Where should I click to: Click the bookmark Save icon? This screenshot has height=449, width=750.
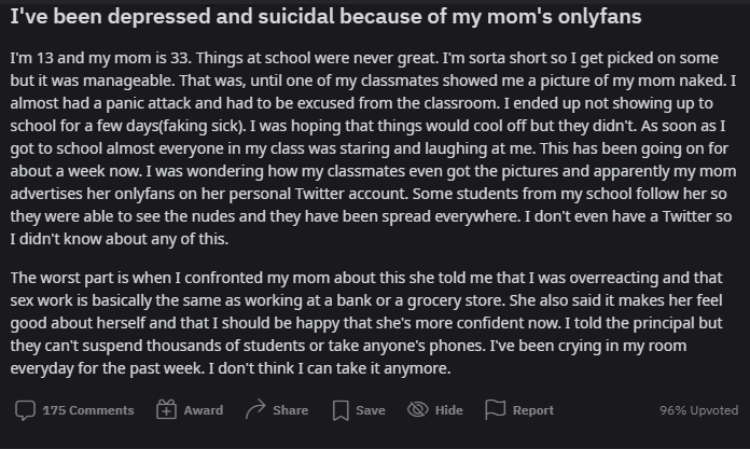coord(341,410)
